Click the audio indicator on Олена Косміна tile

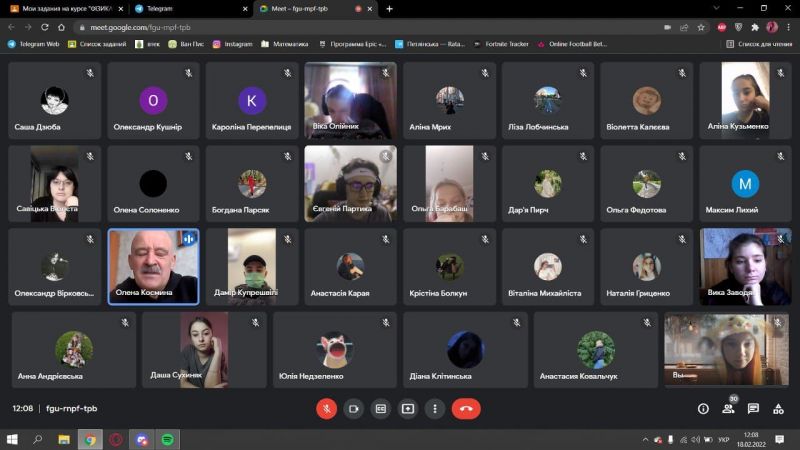click(x=188, y=238)
